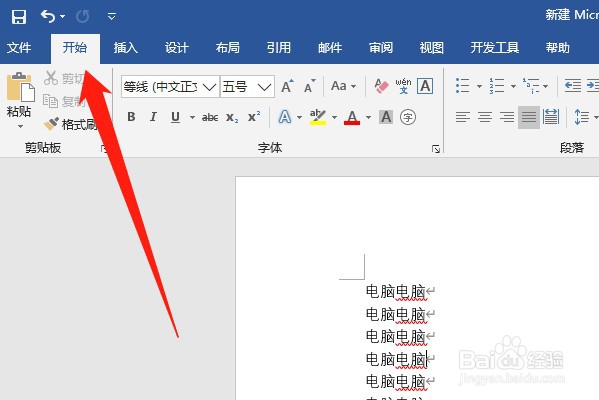Select Align Right paragraph alignment
Viewport: 599px width, 400px height.
click(x=507, y=117)
